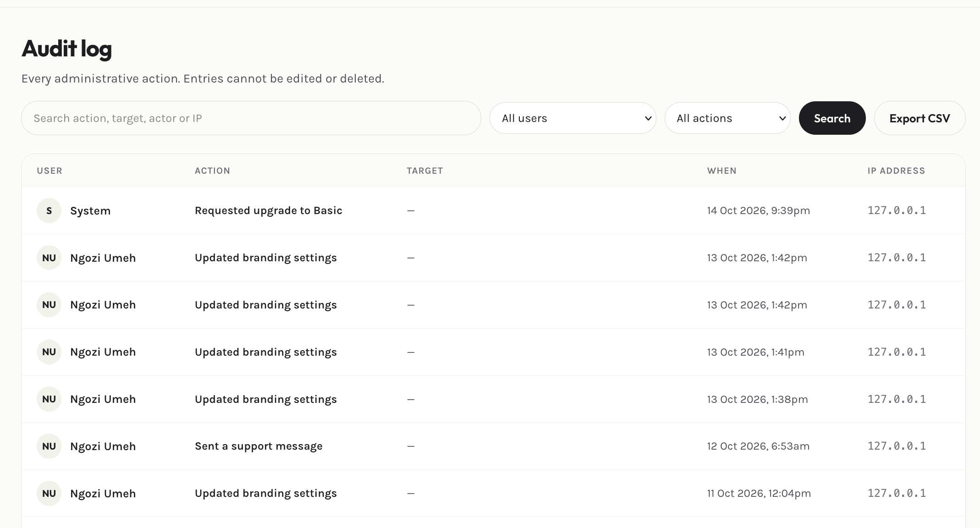Click Updated branding settings in 11 Oct row
This screenshot has width=980, height=528.
266,493
